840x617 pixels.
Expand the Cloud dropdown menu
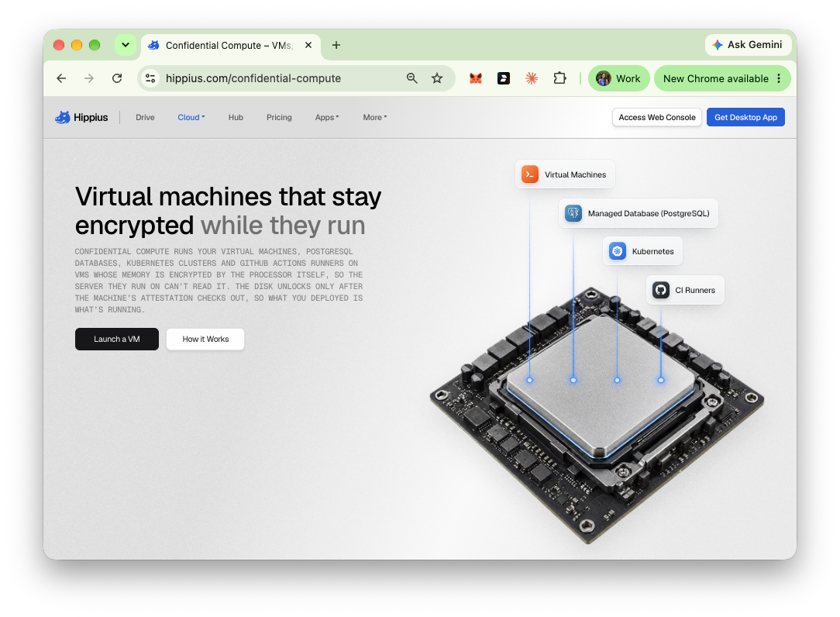[191, 117]
